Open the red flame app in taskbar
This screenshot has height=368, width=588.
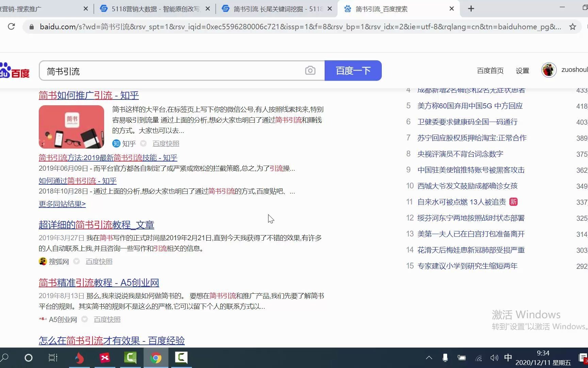pos(79,358)
